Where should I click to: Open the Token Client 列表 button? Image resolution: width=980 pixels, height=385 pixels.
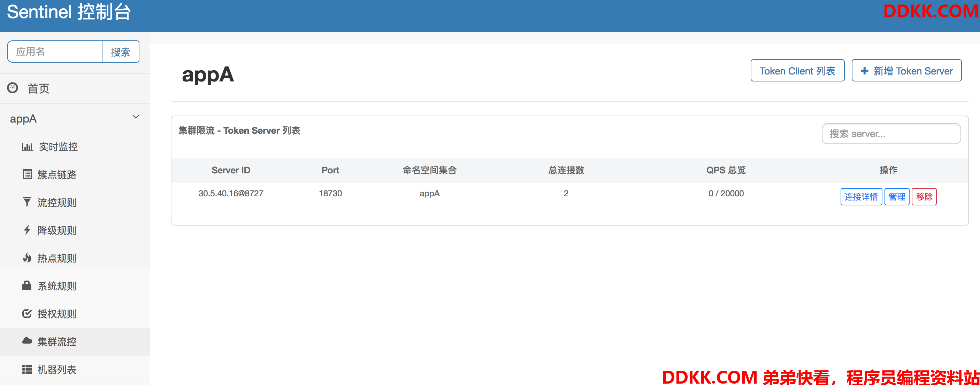(797, 71)
